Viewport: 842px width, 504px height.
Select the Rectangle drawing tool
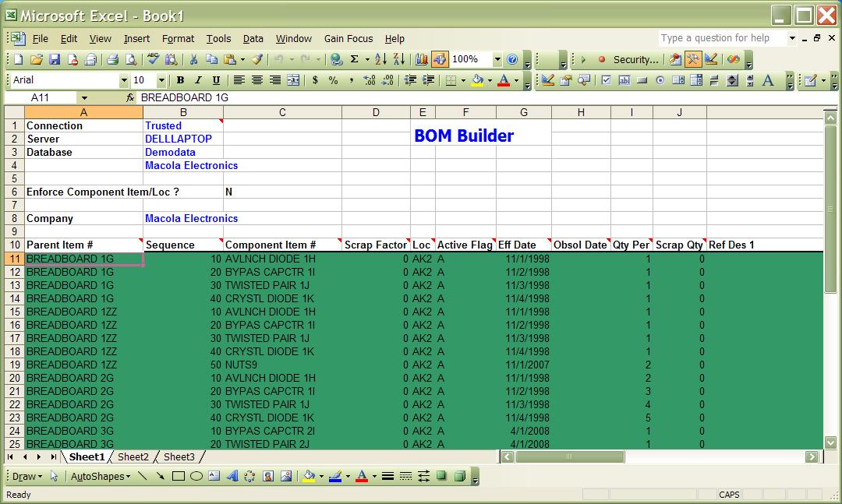tap(179, 477)
